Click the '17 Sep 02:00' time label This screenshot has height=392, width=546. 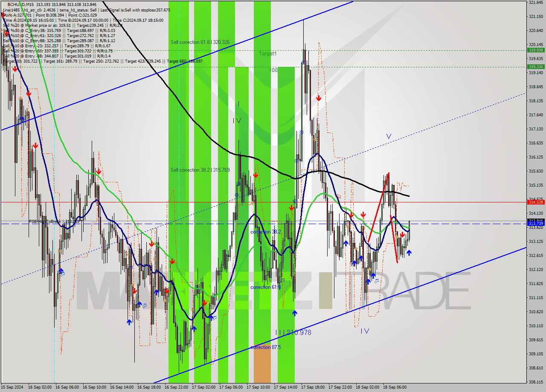tap(203, 387)
